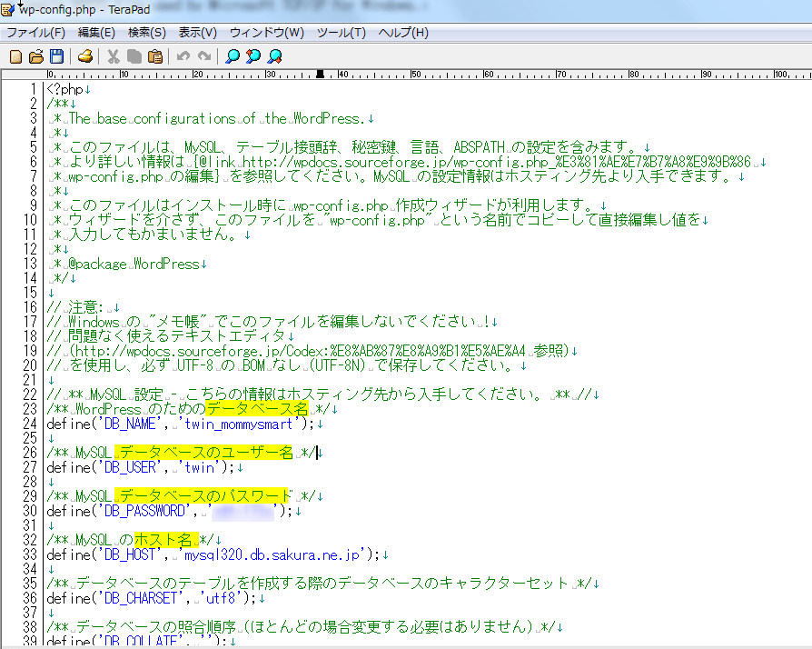Open the ヘルプ(H) menu
The image size is (812, 649).
(402, 33)
